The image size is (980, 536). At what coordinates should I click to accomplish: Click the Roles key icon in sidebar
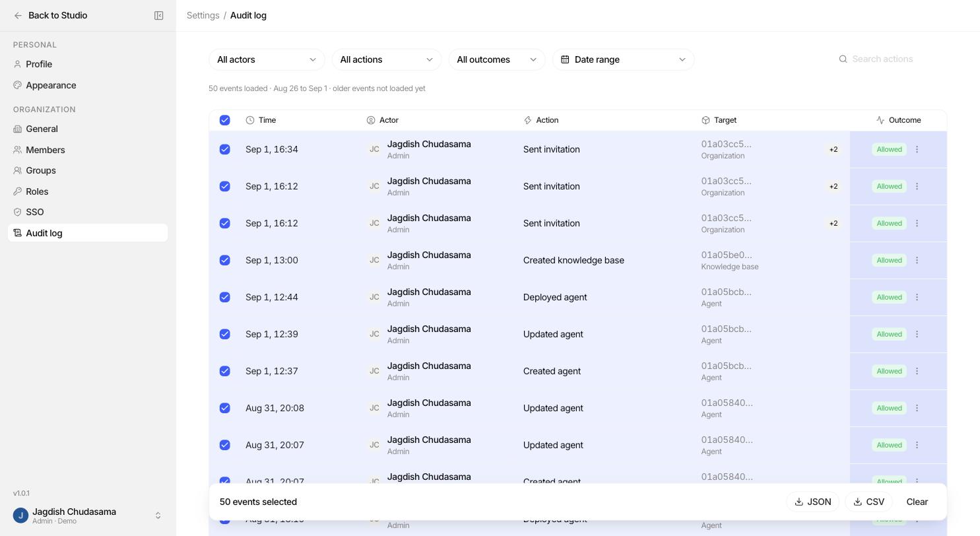click(x=17, y=191)
